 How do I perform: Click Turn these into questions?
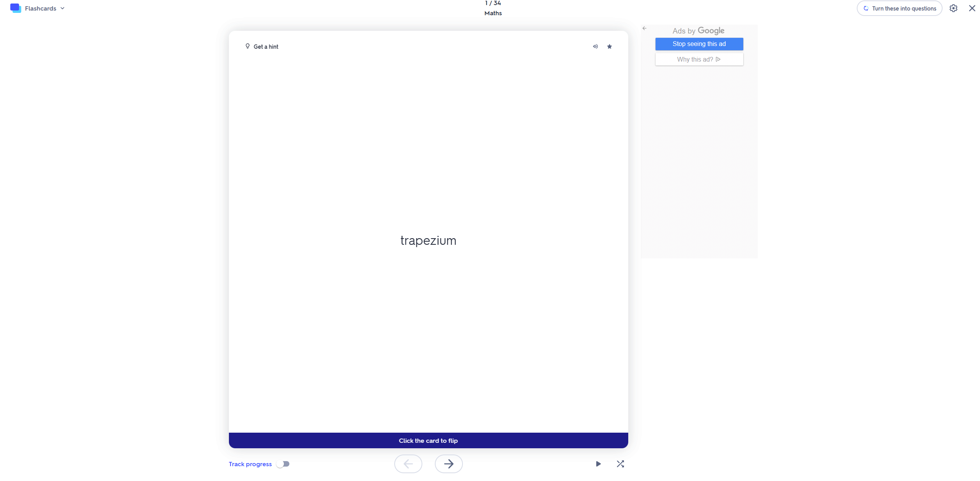[899, 8]
